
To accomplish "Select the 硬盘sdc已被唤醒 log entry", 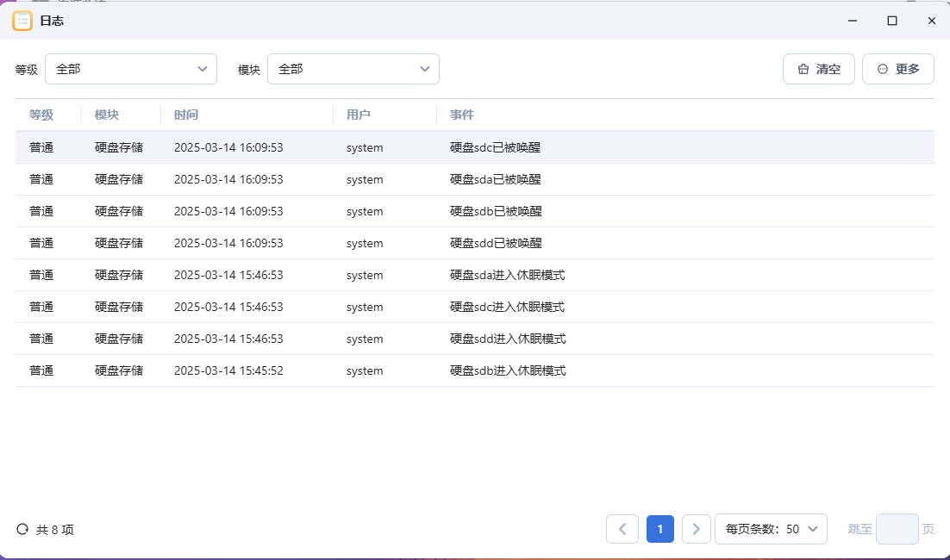I will click(x=474, y=147).
